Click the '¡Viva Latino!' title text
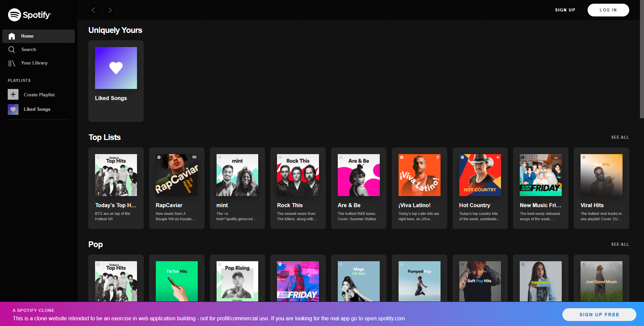This screenshot has height=326, width=644. tap(414, 205)
